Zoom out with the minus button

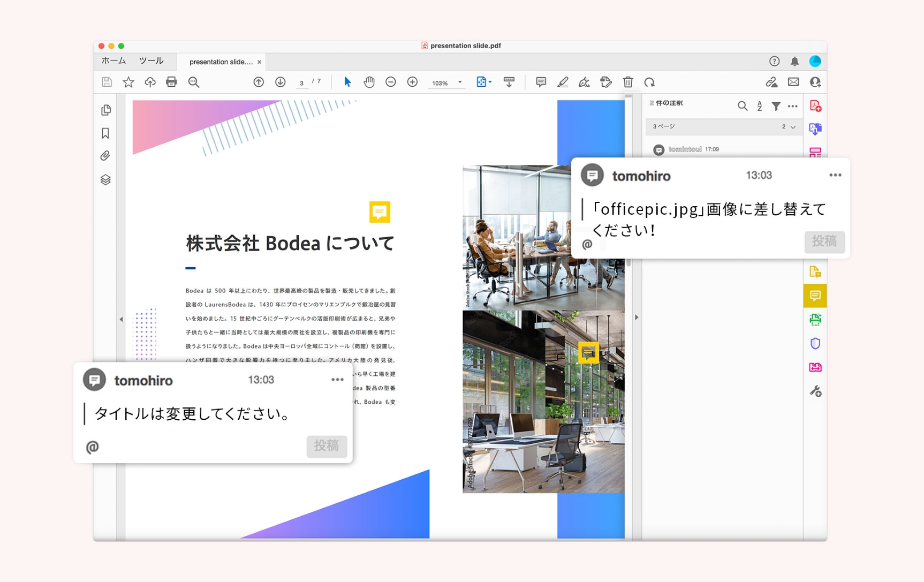coord(391,82)
